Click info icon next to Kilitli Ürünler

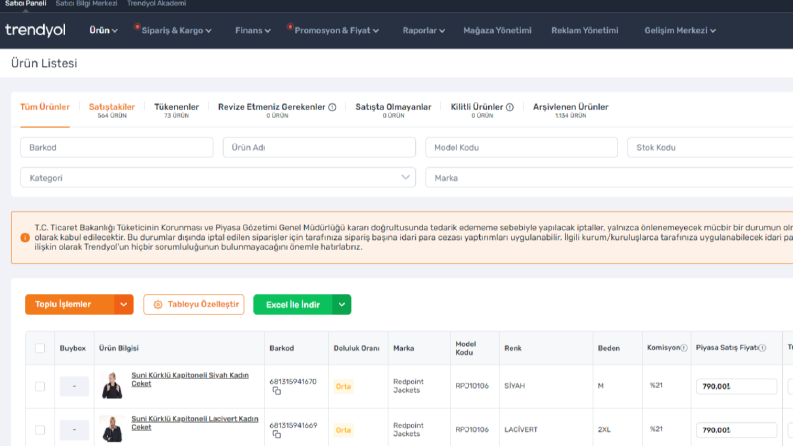point(510,107)
